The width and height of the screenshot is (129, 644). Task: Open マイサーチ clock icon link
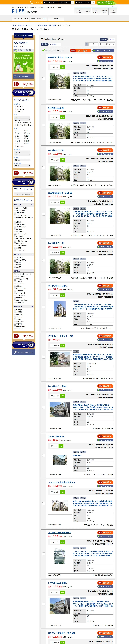tap(36, 2)
